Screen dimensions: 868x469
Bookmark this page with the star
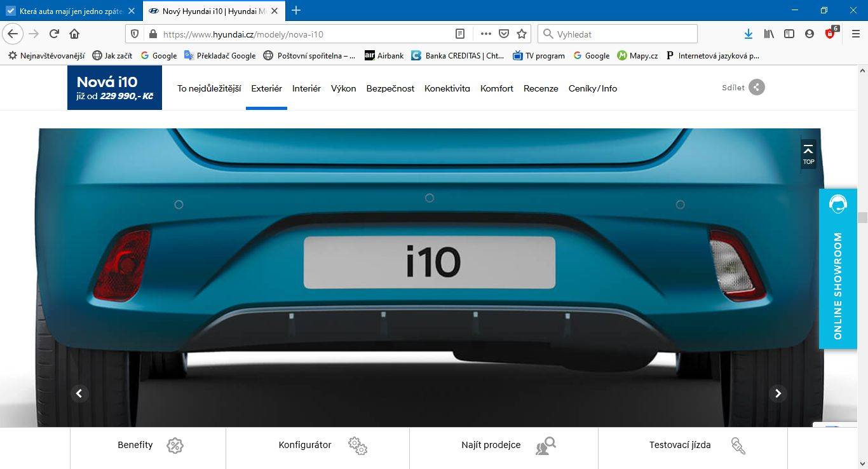pos(522,34)
